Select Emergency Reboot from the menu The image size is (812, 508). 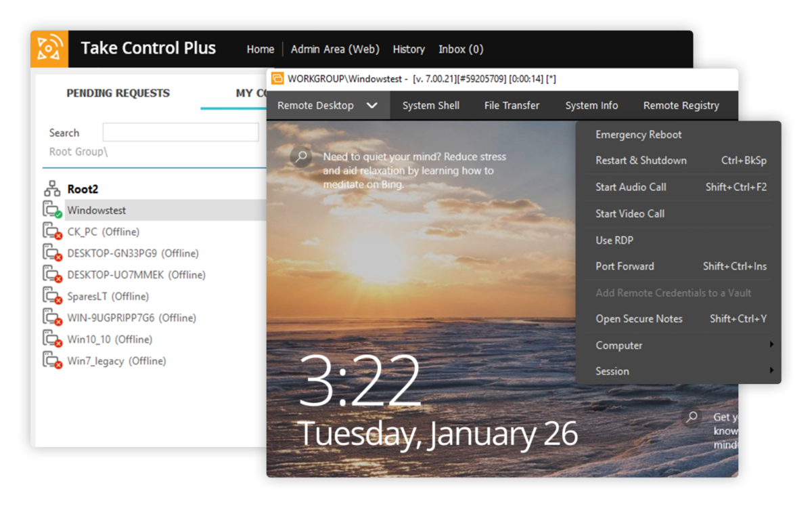coord(638,135)
